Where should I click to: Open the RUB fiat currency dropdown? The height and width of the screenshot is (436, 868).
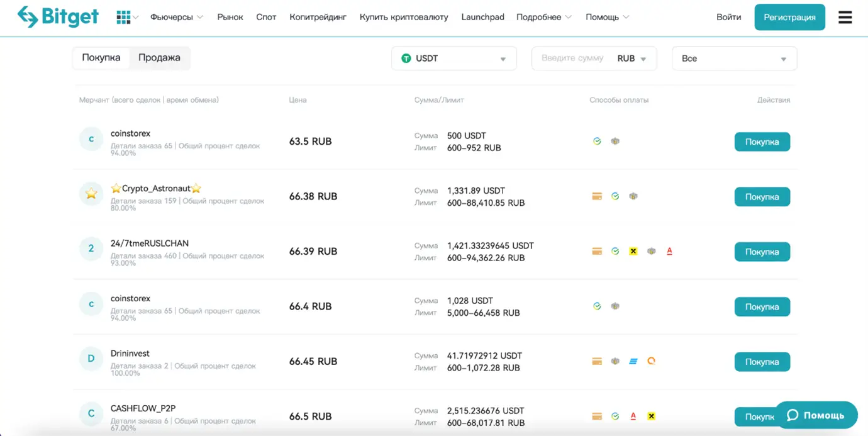pos(632,59)
